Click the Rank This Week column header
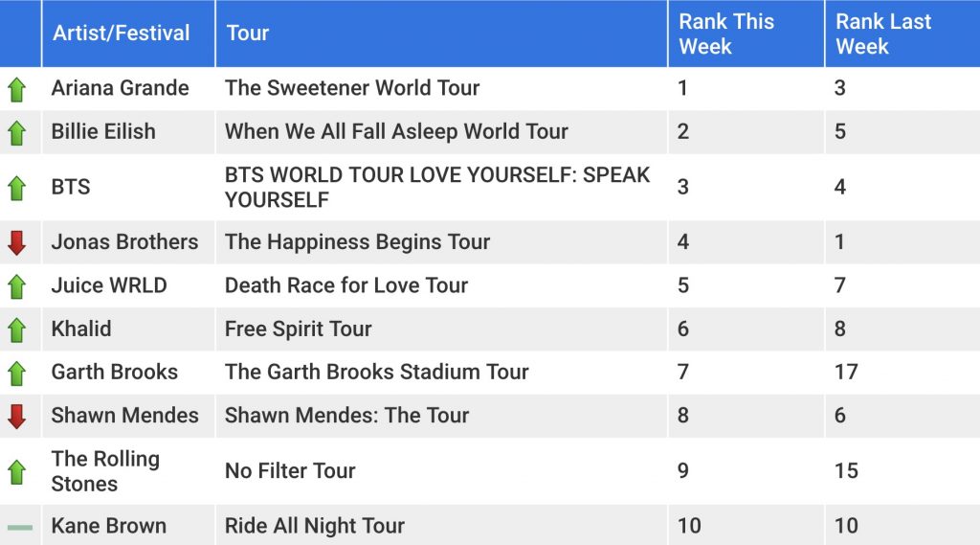Screen dimensions: 980x545 (x=746, y=34)
